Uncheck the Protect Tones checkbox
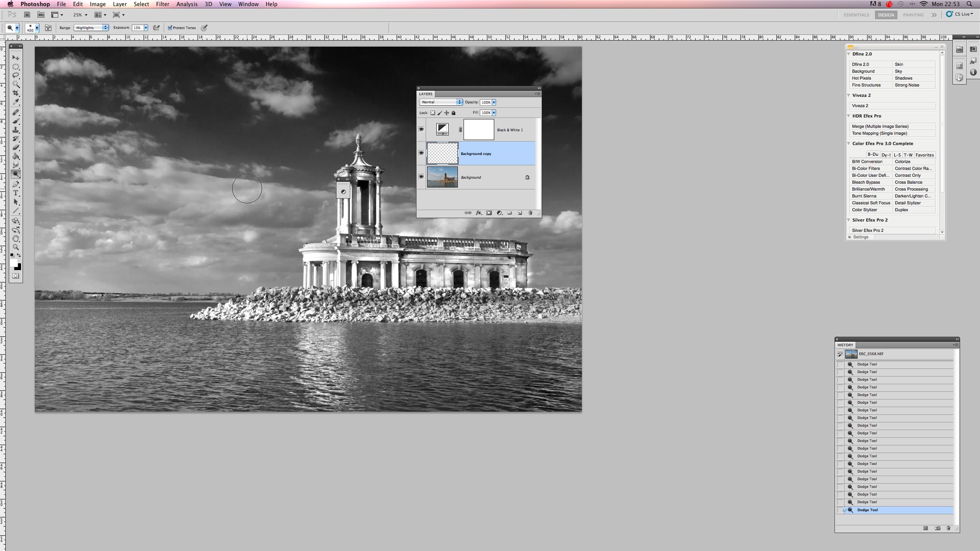 click(170, 28)
